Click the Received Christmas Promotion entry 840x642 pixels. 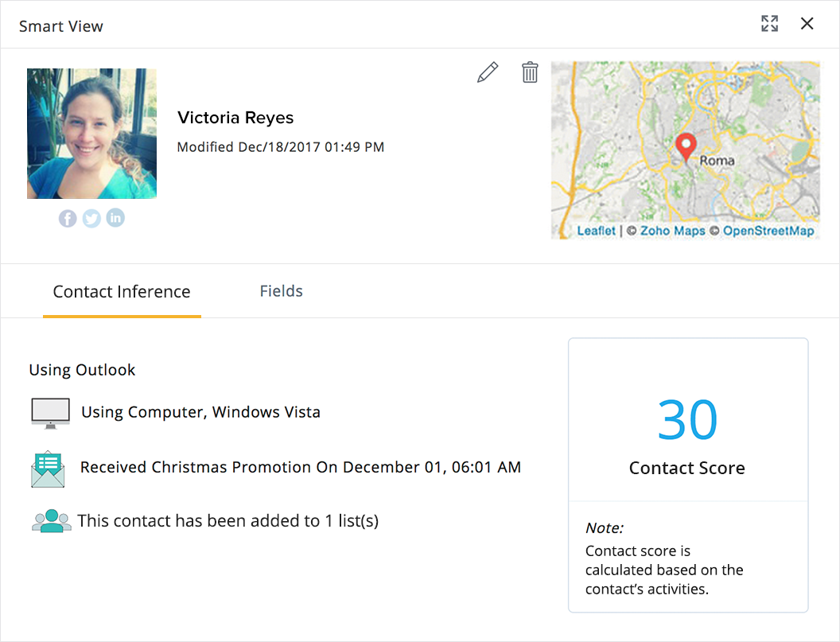click(x=301, y=468)
